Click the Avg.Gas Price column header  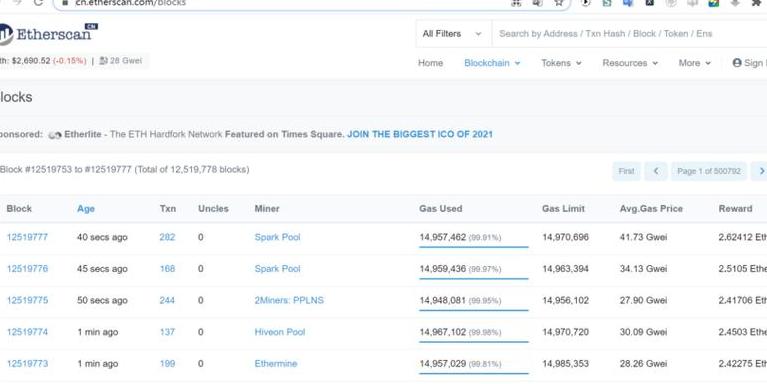pyautogui.click(x=651, y=208)
